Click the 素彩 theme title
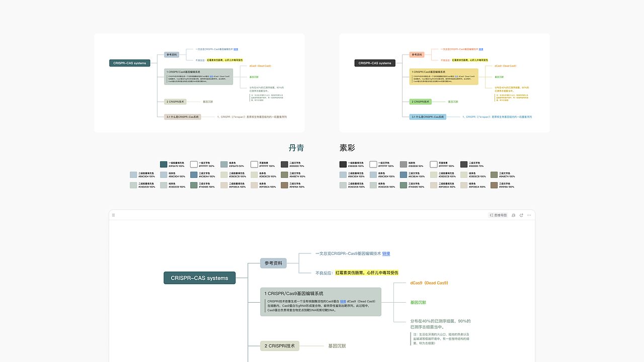644x362 pixels. (347, 148)
